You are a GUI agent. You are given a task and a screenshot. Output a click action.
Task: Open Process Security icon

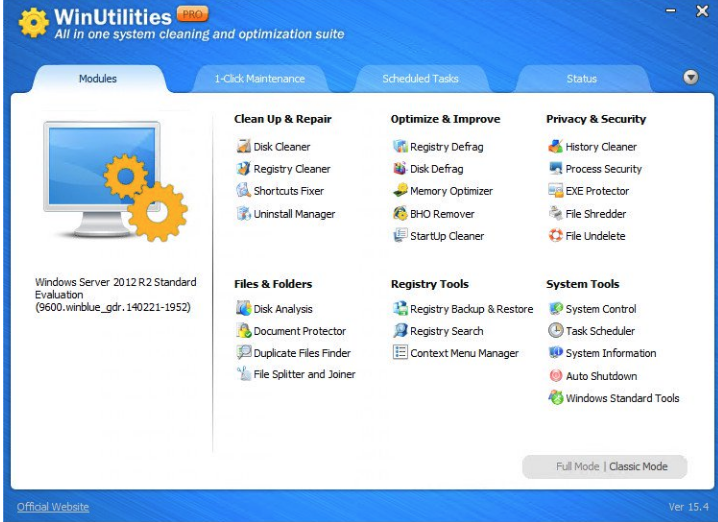click(x=555, y=169)
